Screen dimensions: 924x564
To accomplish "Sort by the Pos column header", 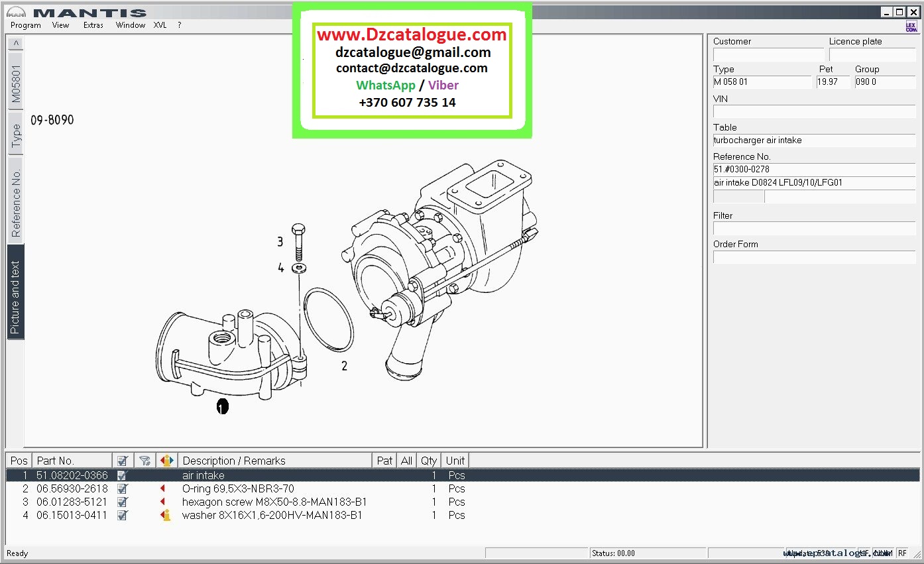I will [19, 461].
